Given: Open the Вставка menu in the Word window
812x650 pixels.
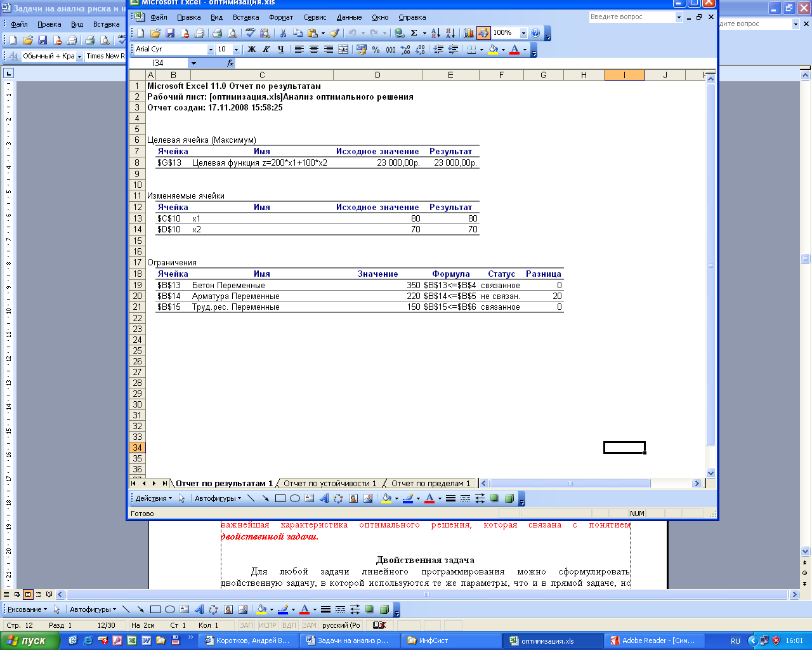Looking at the screenshot, I should click(x=106, y=24).
